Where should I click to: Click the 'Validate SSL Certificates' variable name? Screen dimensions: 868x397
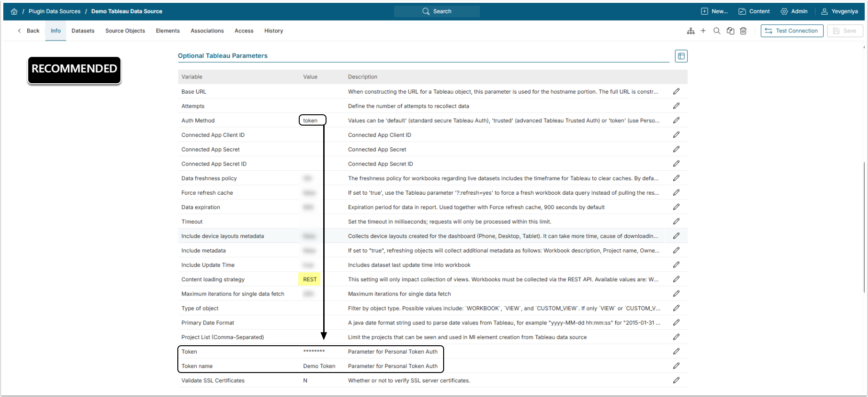pos(213,381)
